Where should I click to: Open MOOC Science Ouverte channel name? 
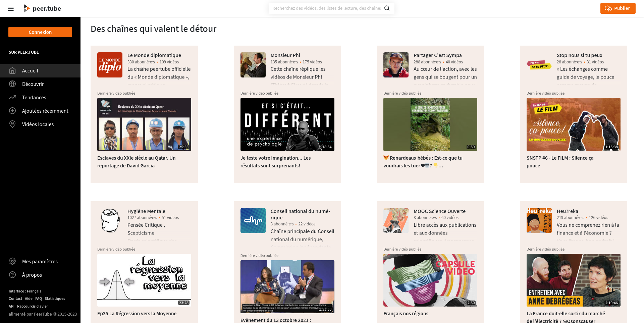tap(440, 211)
